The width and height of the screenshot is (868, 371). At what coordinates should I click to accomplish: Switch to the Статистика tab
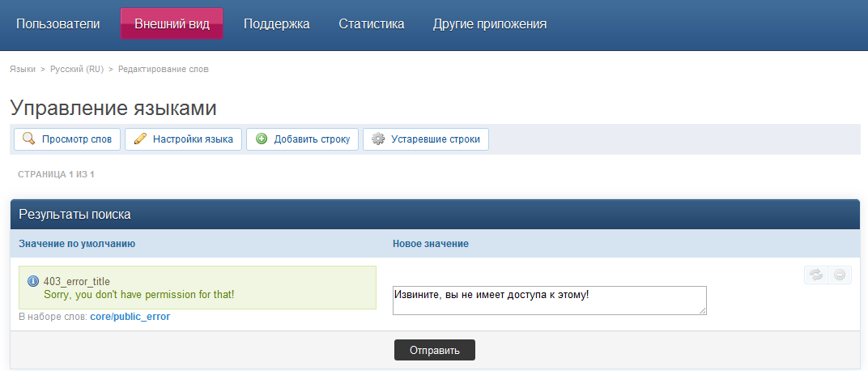point(372,23)
